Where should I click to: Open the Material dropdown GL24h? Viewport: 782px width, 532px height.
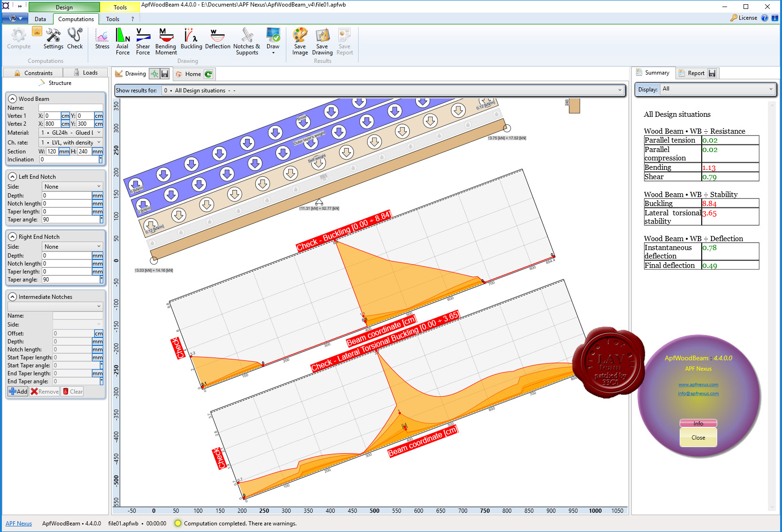71,133
